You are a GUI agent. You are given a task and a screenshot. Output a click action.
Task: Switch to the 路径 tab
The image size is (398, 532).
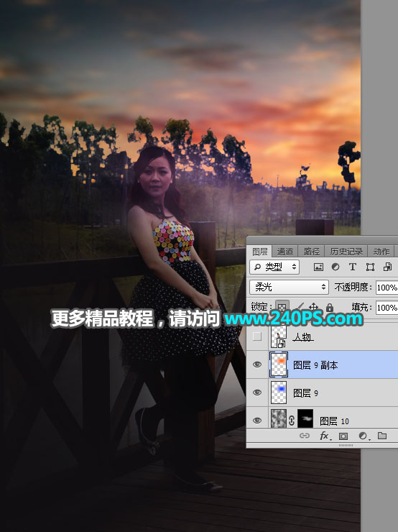[x=312, y=252]
